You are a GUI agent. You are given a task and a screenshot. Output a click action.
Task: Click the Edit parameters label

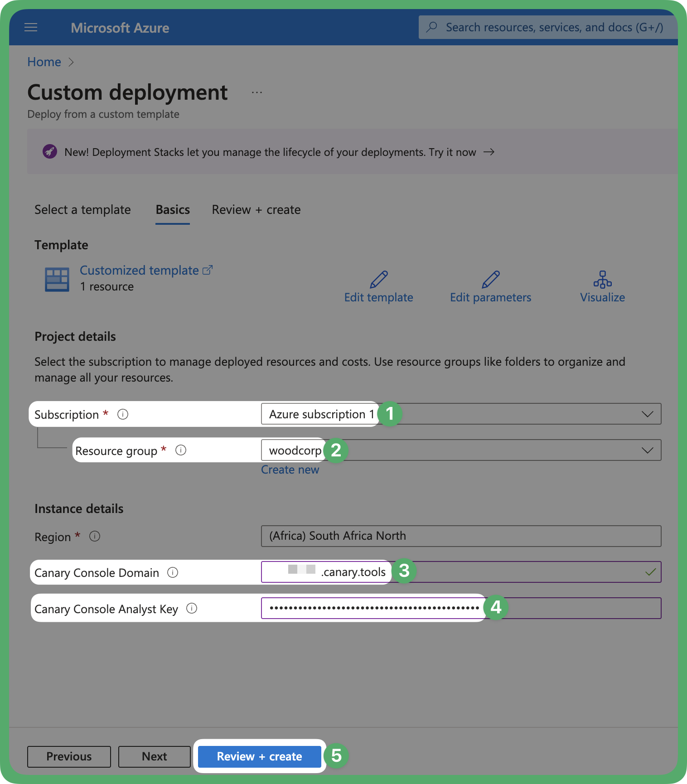tap(491, 297)
